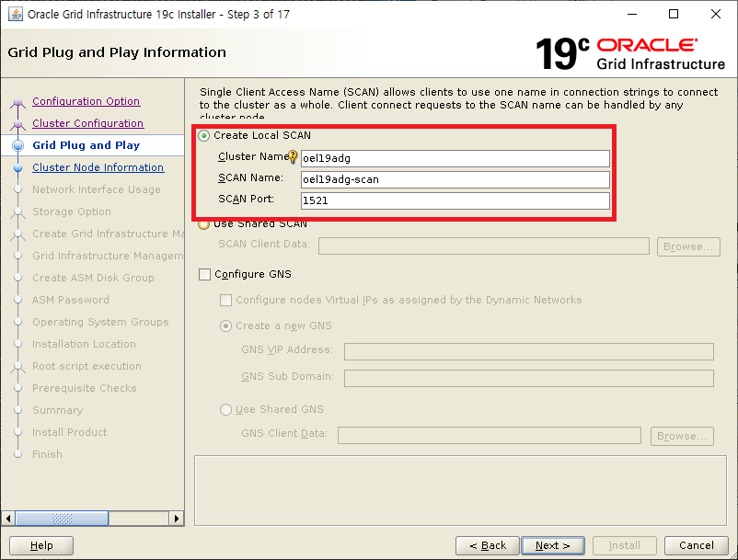The image size is (738, 560).
Task: Click the GNS Sub Domain field
Action: click(x=528, y=379)
